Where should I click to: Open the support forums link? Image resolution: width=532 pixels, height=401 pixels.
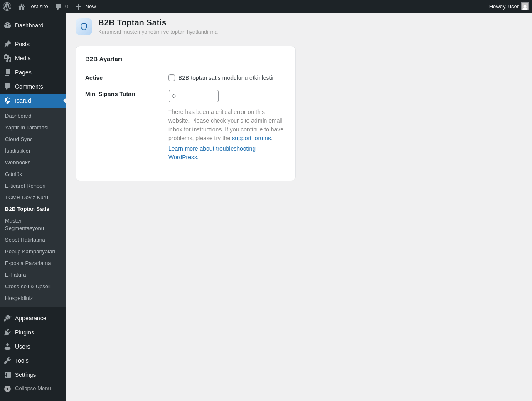(x=251, y=138)
